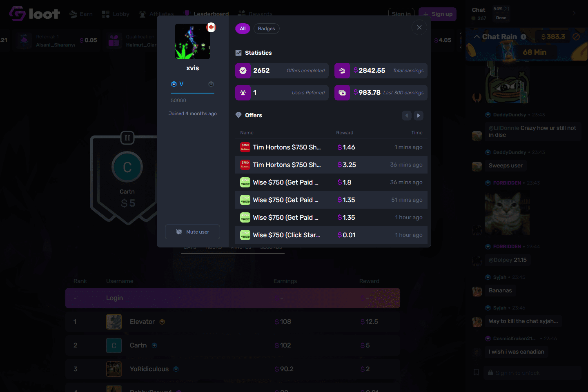Click the gift icon in the ticker
Screen dimensions: 588x392
tap(114, 40)
